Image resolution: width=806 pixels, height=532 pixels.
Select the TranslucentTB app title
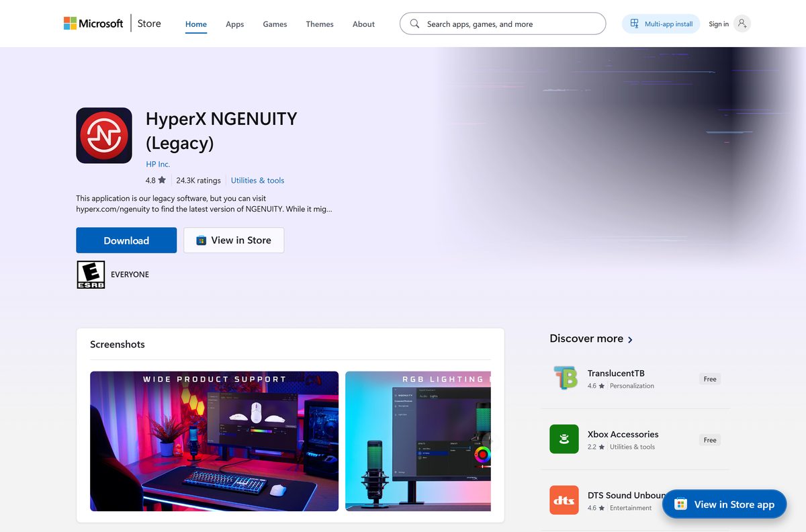pos(616,373)
